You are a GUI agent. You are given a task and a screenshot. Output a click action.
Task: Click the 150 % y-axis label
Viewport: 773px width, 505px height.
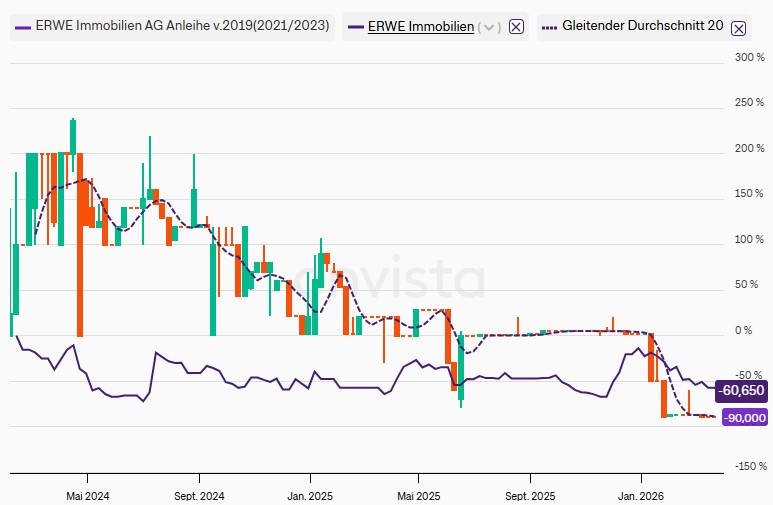[x=749, y=193]
